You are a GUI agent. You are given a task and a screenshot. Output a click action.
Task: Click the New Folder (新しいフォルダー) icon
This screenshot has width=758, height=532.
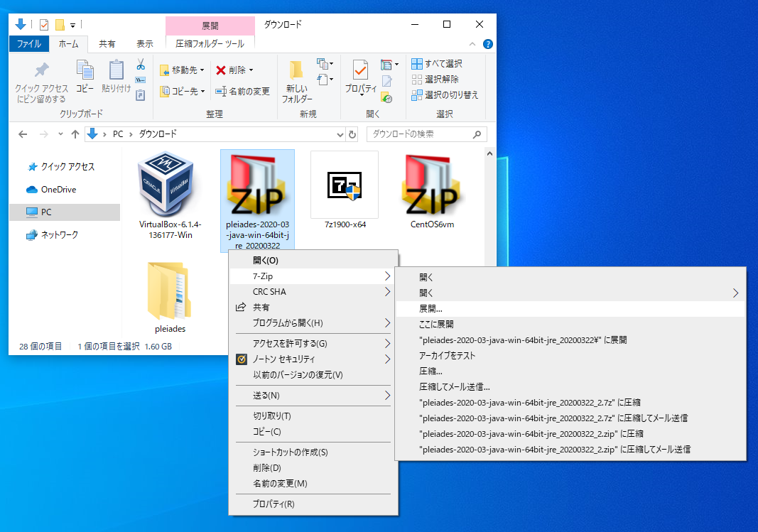pyautogui.click(x=297, y=70)
